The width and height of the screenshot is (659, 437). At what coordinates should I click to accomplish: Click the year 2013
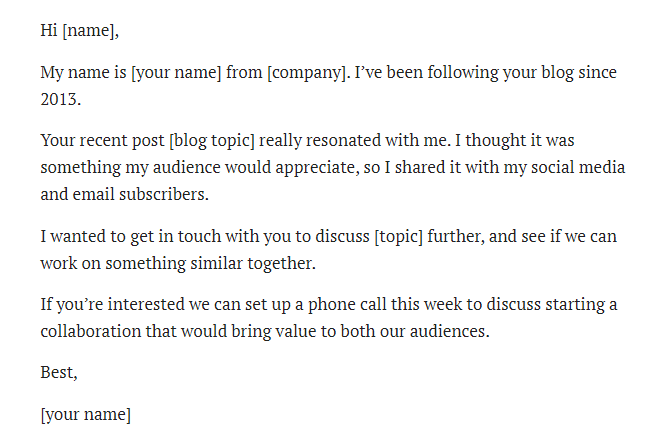[61, 100]
